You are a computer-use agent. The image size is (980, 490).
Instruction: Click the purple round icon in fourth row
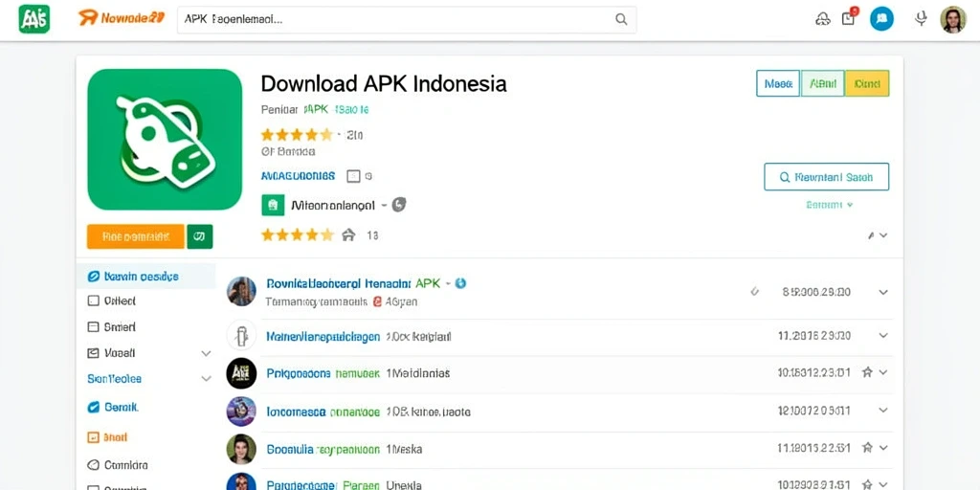pyautogui.click(x=241, y=412)
